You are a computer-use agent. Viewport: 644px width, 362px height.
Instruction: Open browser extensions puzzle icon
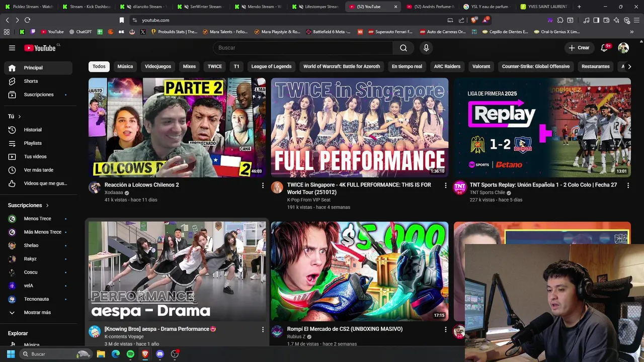[560, 20]
